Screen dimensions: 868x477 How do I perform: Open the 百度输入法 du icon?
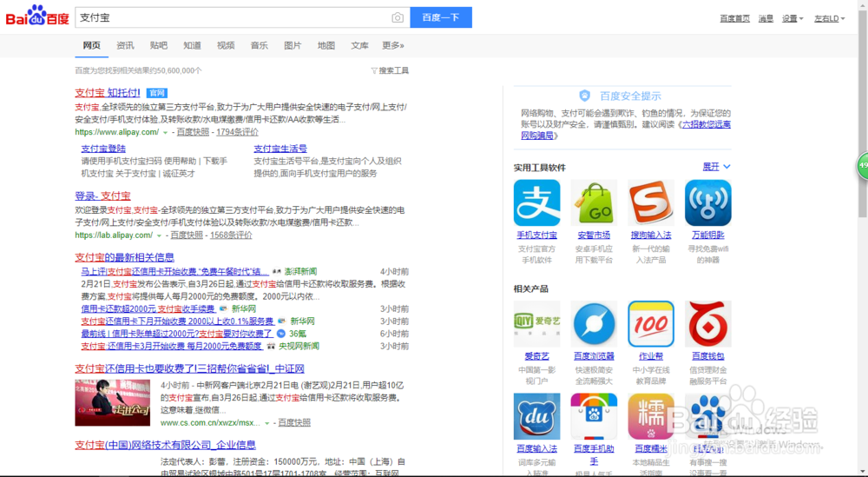536,416
